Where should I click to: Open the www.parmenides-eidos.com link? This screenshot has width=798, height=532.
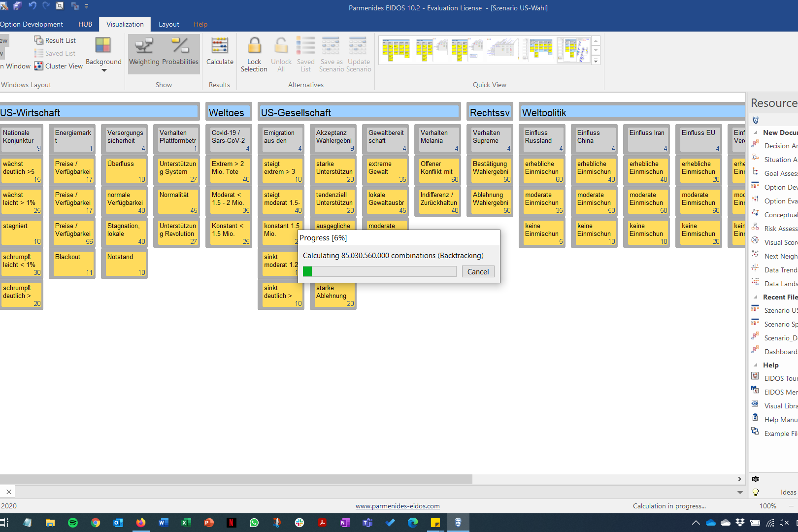pyautogui.click(x=398, y=506)
